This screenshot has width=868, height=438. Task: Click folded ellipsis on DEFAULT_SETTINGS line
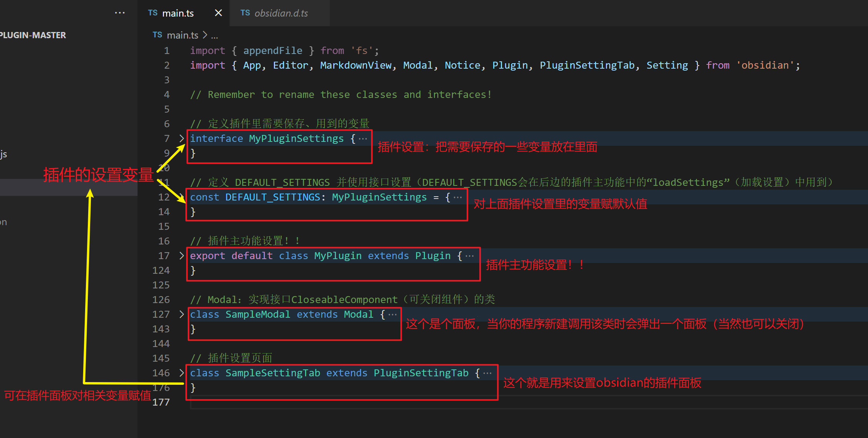tap(458, 197)
